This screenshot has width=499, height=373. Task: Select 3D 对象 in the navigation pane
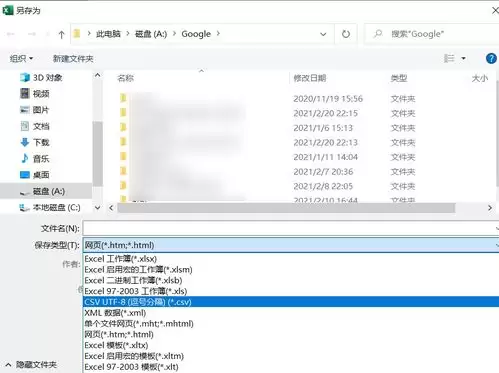(41, 78)
